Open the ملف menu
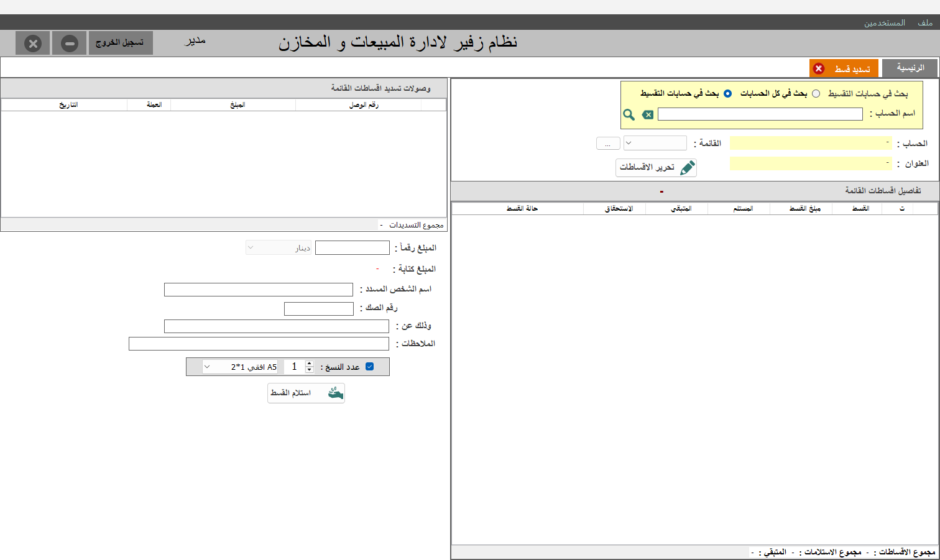The height and width of the screenshot is (560, 940). (925, 22)
